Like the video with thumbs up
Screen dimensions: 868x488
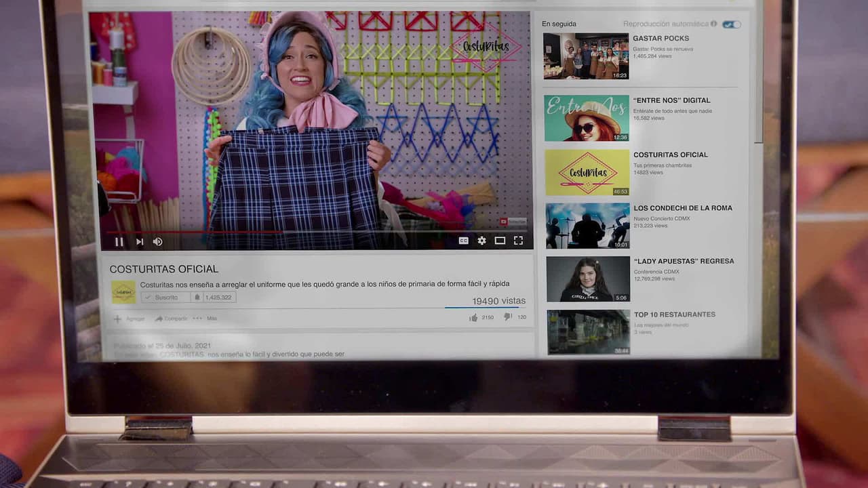(473, 317)
